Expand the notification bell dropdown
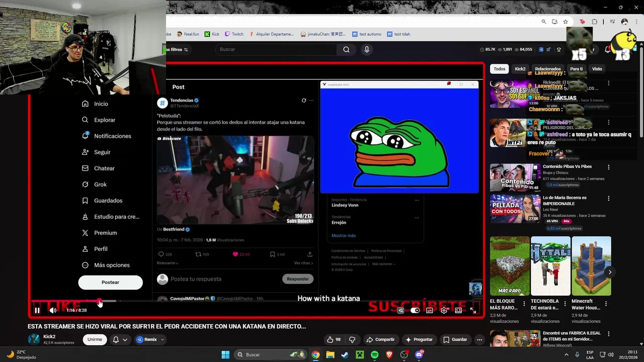The width and height of the screenshot is (644, 362). click(x=120, y=339)
